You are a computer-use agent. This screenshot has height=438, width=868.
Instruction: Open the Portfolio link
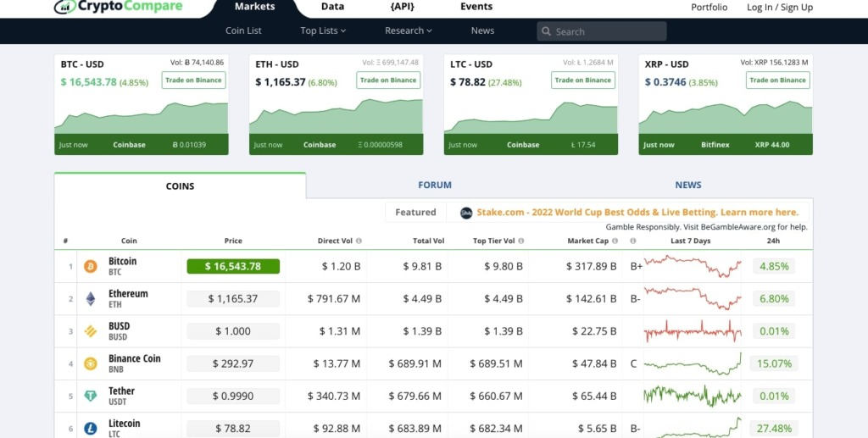click(709, 7)
